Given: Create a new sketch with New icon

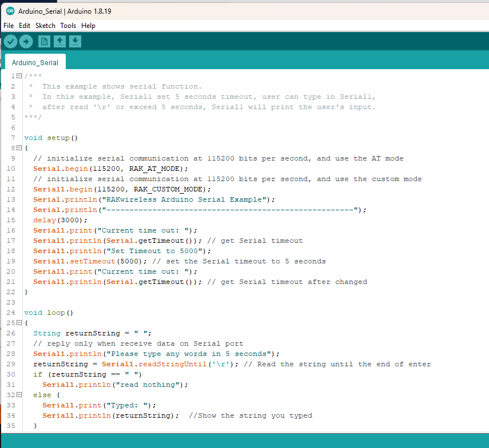Looking at the screenshot, I should tap(44, 41).
